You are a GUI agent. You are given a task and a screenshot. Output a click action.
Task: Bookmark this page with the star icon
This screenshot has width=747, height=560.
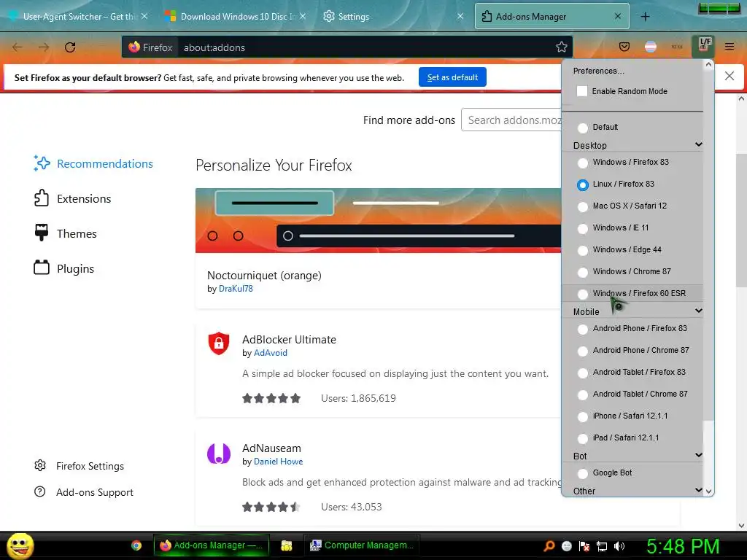tap(561, 47)
